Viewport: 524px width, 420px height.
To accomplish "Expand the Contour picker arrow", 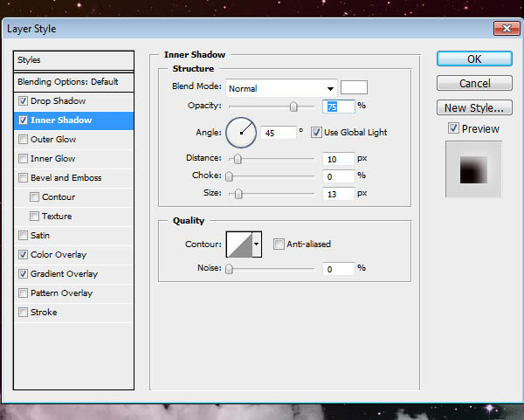I will click(257, 244).
